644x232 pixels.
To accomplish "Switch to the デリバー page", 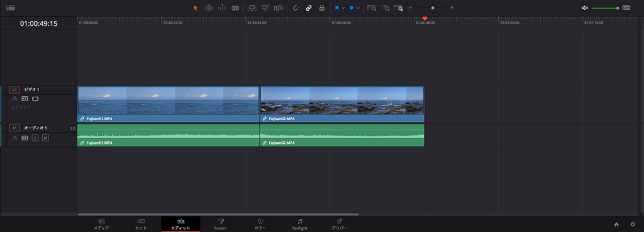I will point(339,224).
